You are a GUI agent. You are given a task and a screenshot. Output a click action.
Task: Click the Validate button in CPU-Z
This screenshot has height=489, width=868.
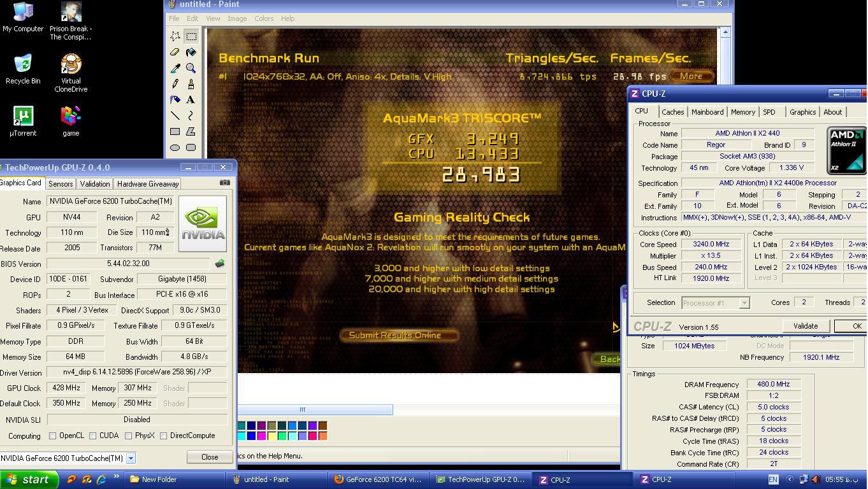pyautogui.click(x=806, y=326)
